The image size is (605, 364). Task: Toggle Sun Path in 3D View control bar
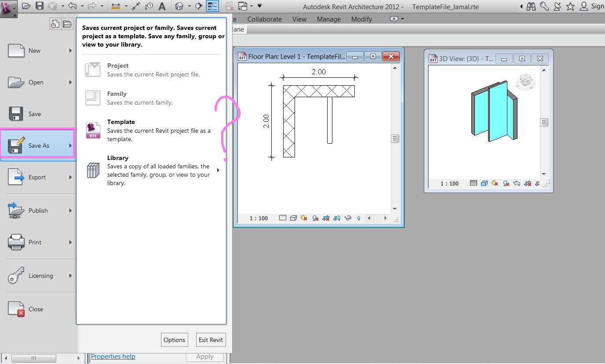click(495, 183)
